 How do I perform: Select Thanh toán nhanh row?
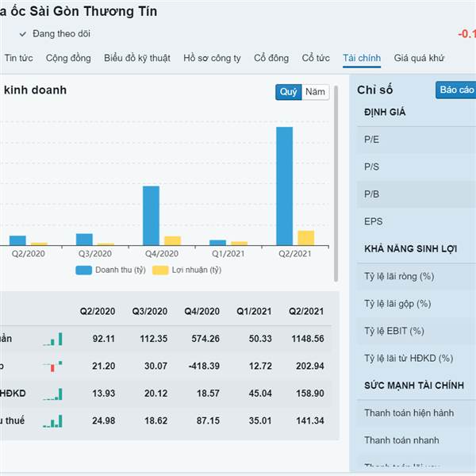coord(416,440)
